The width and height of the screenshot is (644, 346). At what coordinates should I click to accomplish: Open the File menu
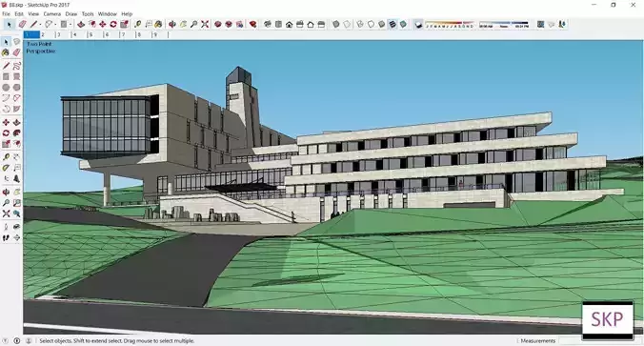pos(6,13)
